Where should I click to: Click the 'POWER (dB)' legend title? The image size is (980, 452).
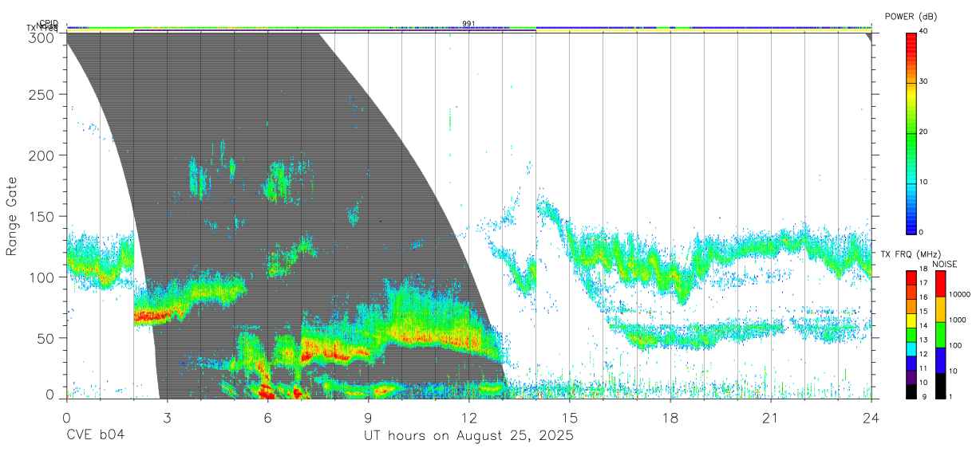[x=911, y=17]
